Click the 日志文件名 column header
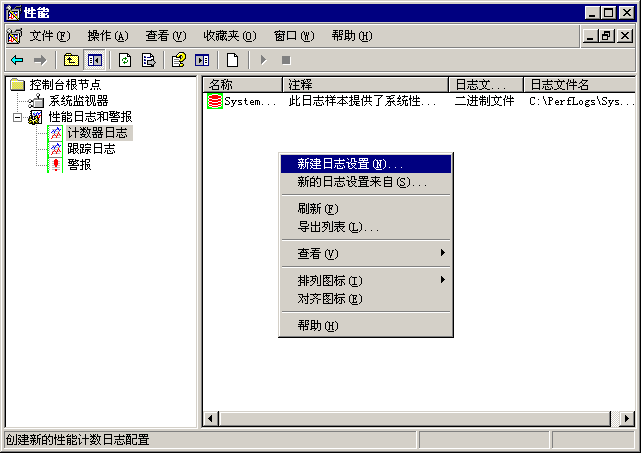Viewport: 641px width, 453px height. tap(580, 85)
